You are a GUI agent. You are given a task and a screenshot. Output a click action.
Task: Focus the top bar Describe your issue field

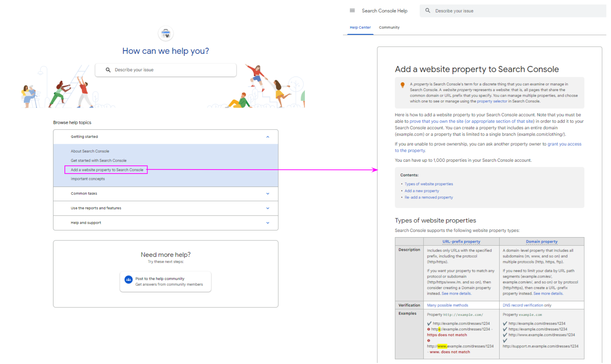(x=513, y=11)
